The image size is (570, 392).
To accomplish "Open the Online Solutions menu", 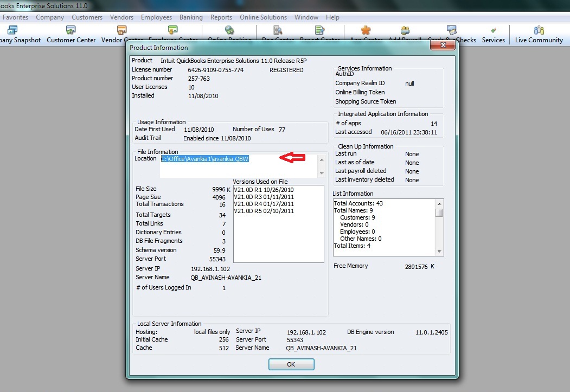I will [x=263, y=17].
